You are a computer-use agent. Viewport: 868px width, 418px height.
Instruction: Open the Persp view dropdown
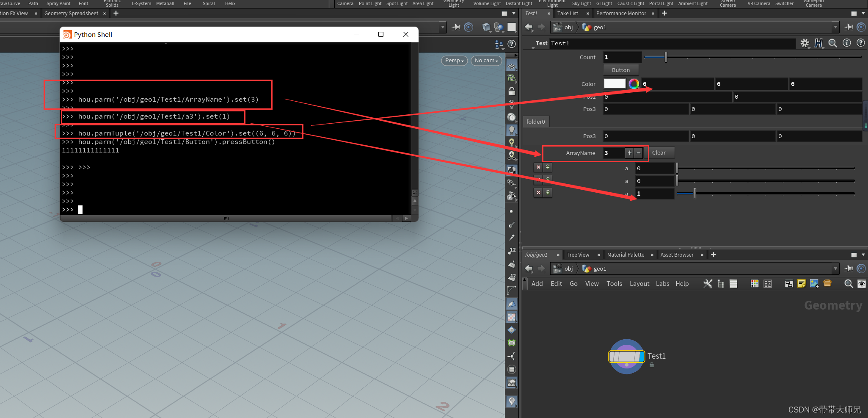455,61
